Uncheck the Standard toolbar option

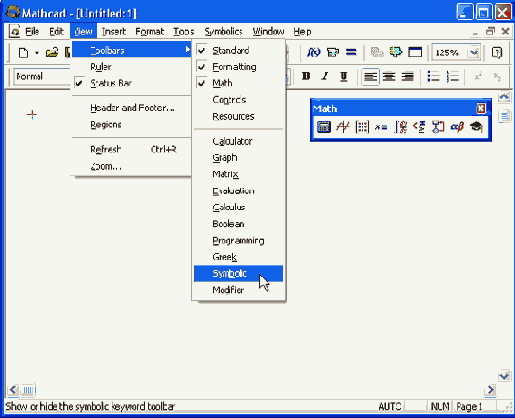pos(238,50)
